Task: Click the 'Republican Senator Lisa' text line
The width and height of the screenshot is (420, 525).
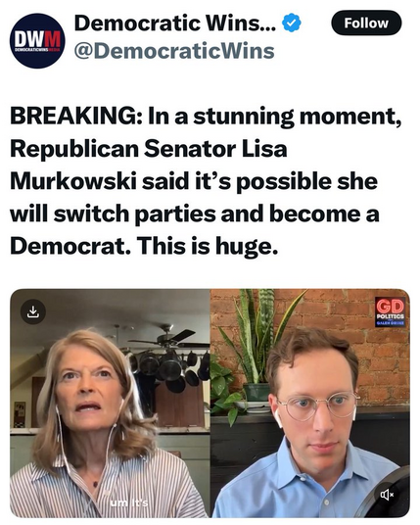Action: click(x=149, y=149)
